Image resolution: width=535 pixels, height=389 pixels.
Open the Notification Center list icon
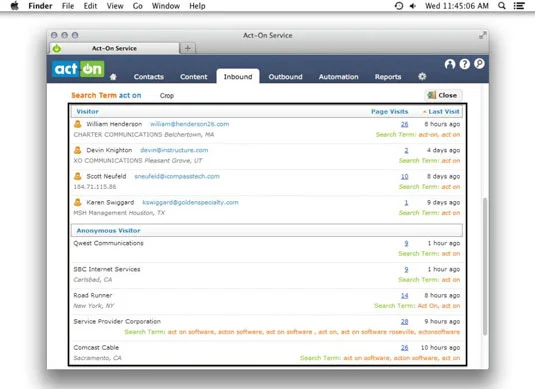coord(519,6)
